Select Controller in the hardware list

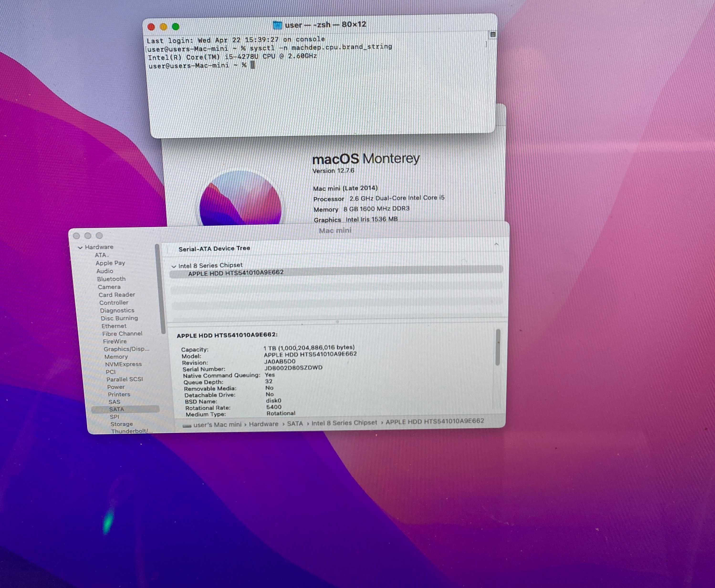(114, 303)
